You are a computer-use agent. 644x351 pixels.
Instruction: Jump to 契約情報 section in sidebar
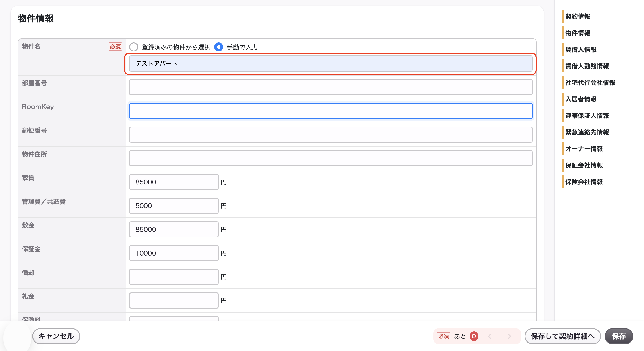tap(578, 17)
